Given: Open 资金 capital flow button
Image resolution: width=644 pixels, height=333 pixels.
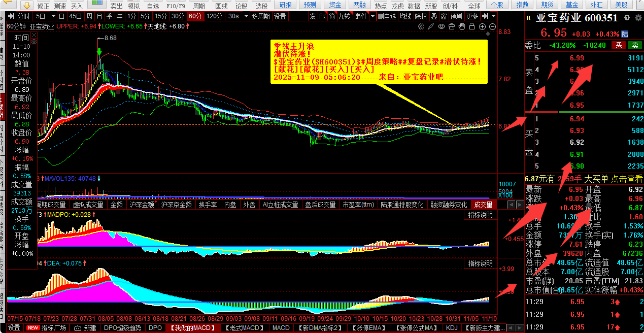Looking at the screenshot, I should pos(335,5).
